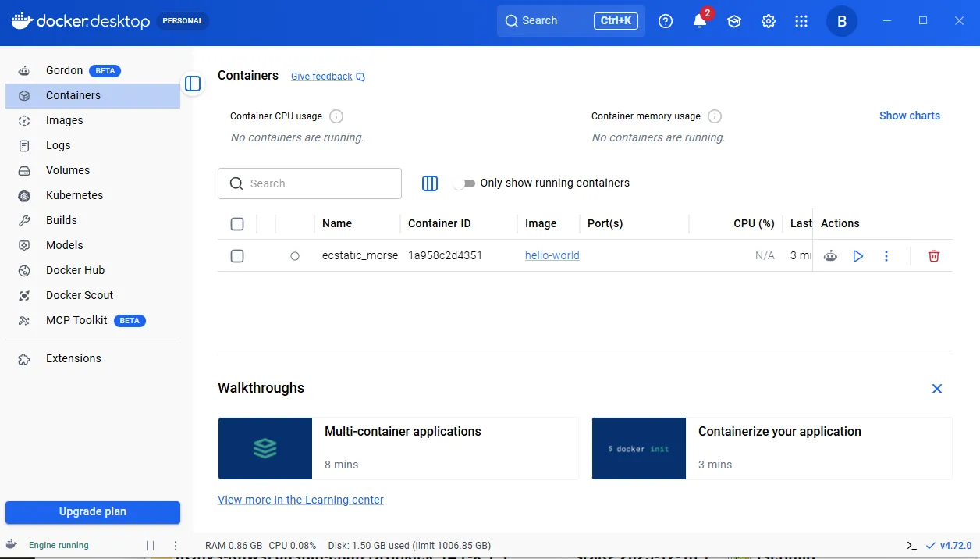Open the hello-world image link
The width and height of the screenshot is (980, 559).
point(552,255)
